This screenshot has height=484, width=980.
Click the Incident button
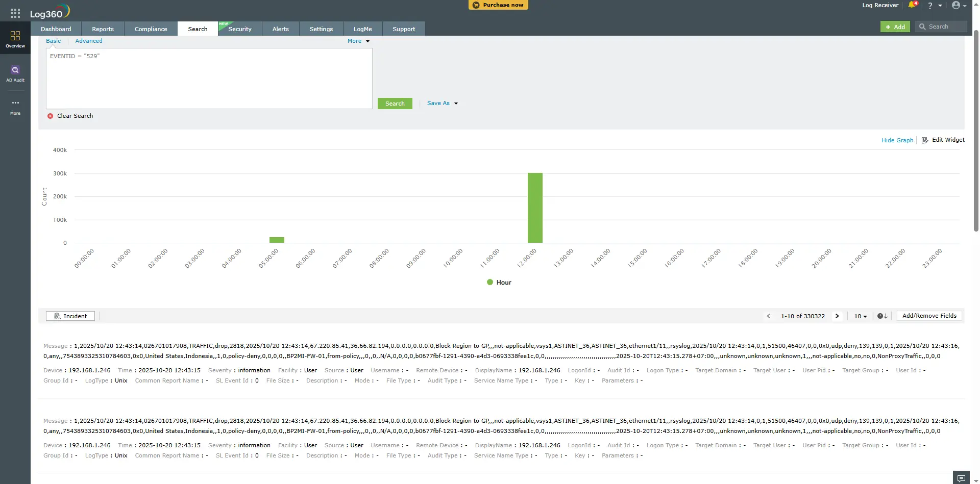coord(70,316)
